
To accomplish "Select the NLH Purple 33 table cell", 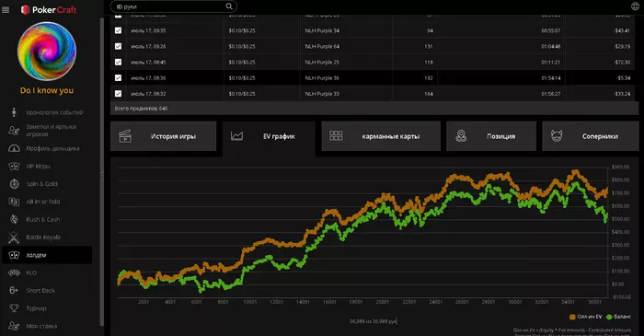I will click(x=322, y=94).
